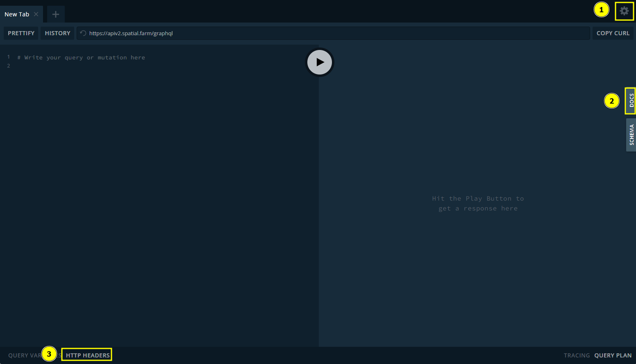Screen dimensions: 636x364
Task: Click the PRETTIFY button
Action: 21,33
